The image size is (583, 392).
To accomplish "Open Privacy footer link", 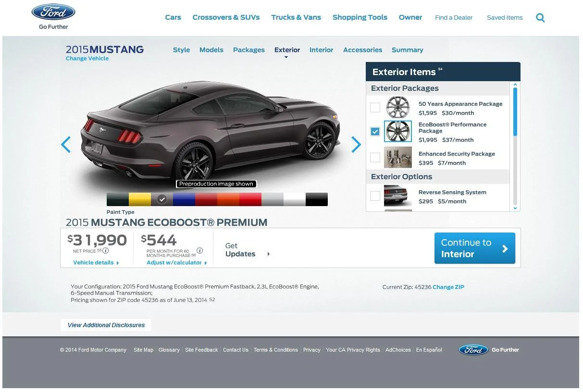I will tap(312, 350).
